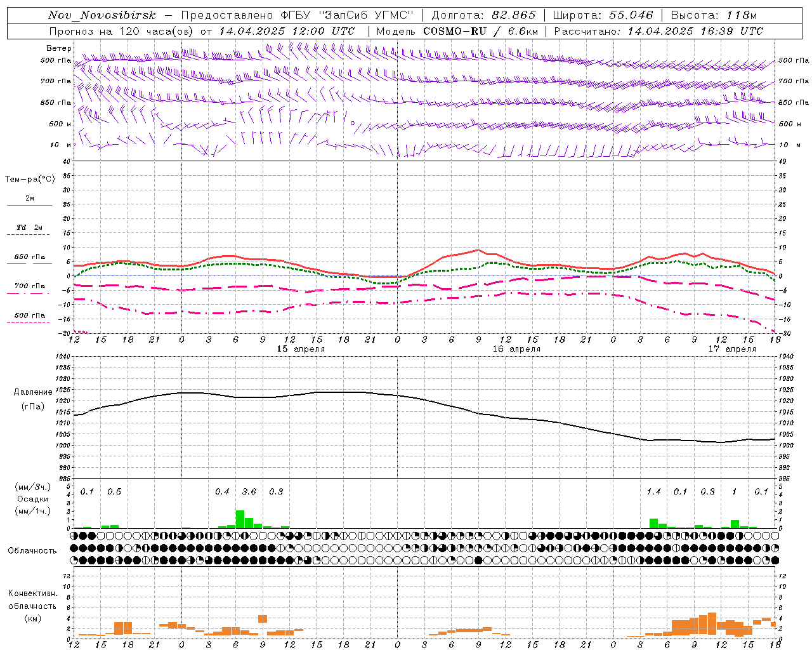Click the 'Высота: 118м' header field
The height and width of the screenshot is (650, 812).
(x=714, y=15)
